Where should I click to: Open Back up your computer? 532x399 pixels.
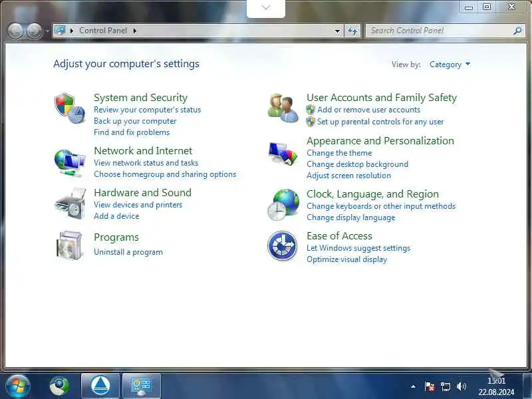[135, 121]
